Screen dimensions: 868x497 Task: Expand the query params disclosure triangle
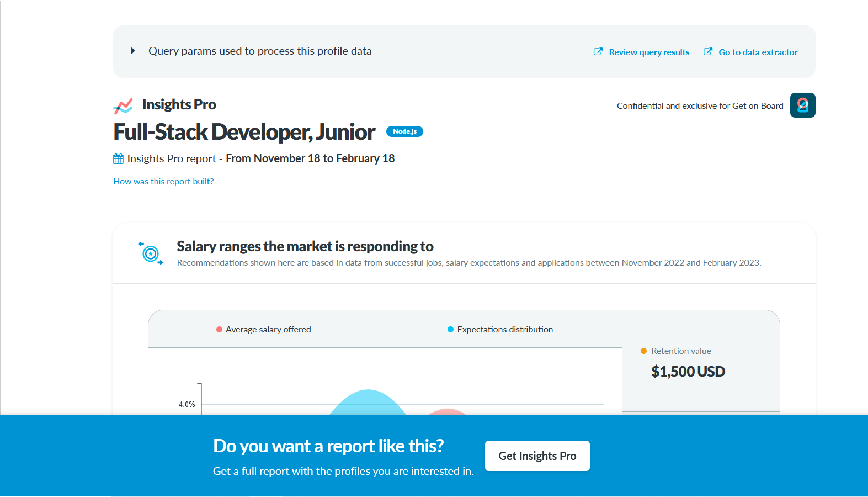click(x=133, y=51)
